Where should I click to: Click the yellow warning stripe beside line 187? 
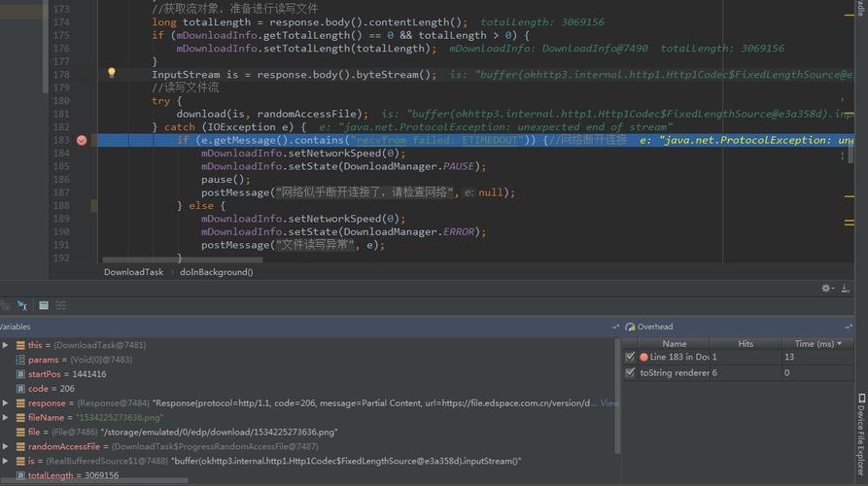point(850,196)
